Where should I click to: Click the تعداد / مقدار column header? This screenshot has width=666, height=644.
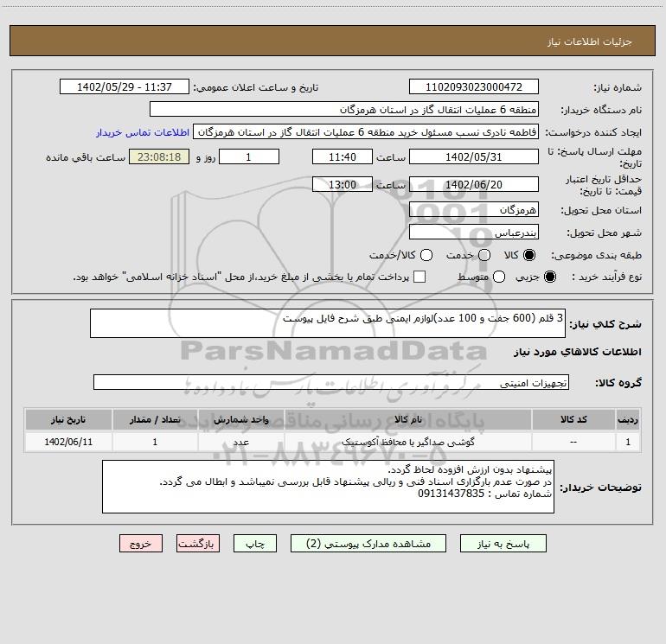(x=155, y=419)
